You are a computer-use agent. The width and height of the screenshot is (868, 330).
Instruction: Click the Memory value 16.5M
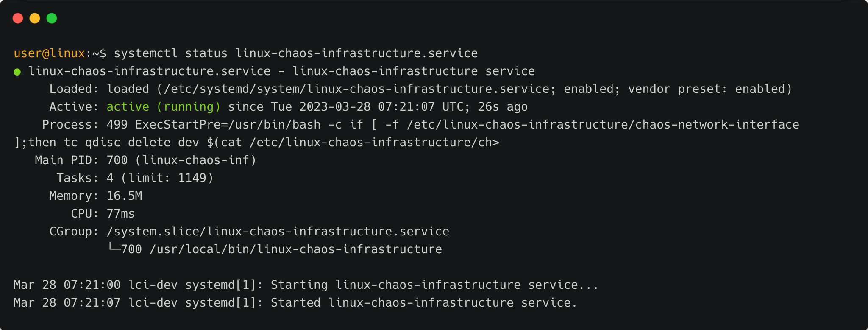[124, 196]
